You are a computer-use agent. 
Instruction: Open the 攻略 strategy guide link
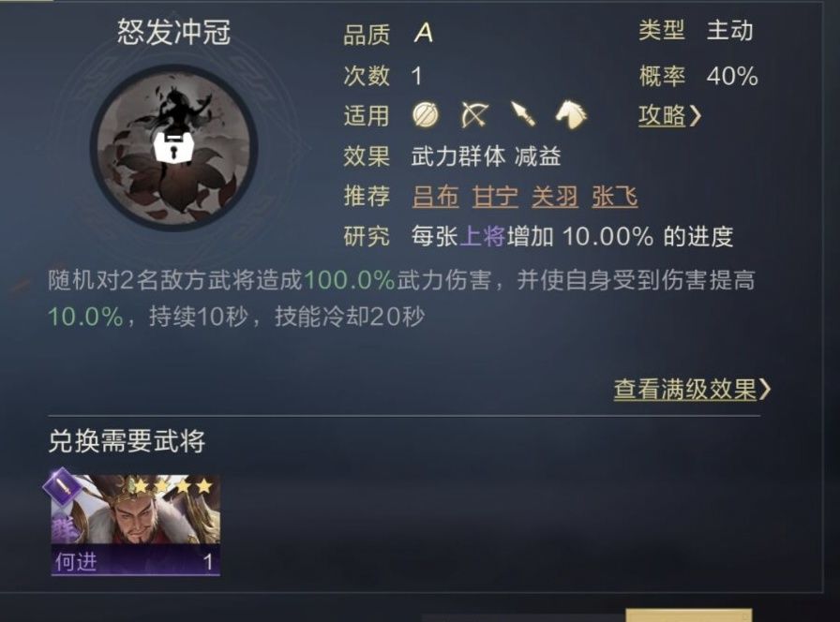point(662,115)
